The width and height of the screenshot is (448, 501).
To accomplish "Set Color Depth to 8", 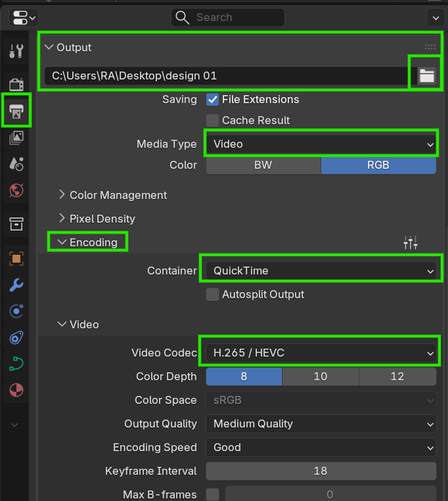I will click(244, 376).
